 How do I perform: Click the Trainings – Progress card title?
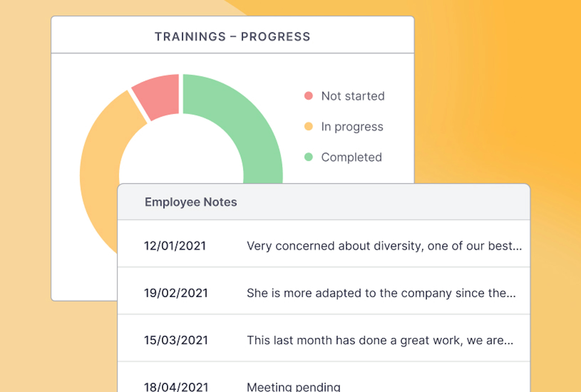point(233,36)
